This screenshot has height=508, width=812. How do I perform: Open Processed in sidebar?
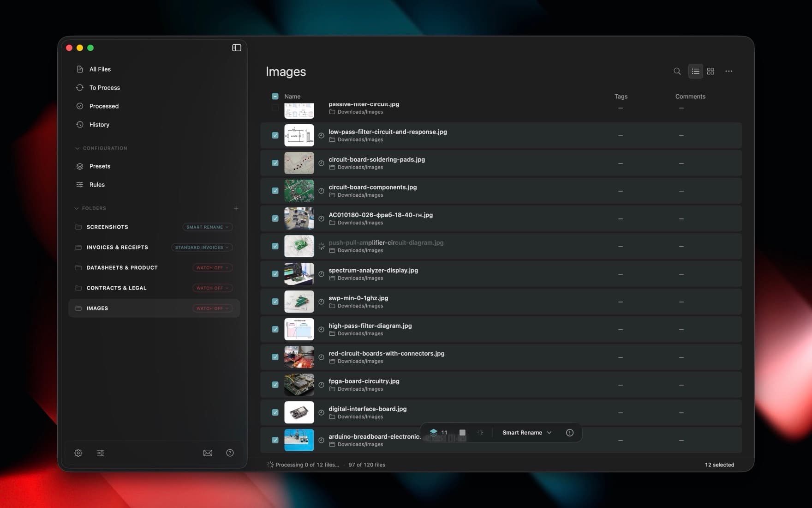104,106
